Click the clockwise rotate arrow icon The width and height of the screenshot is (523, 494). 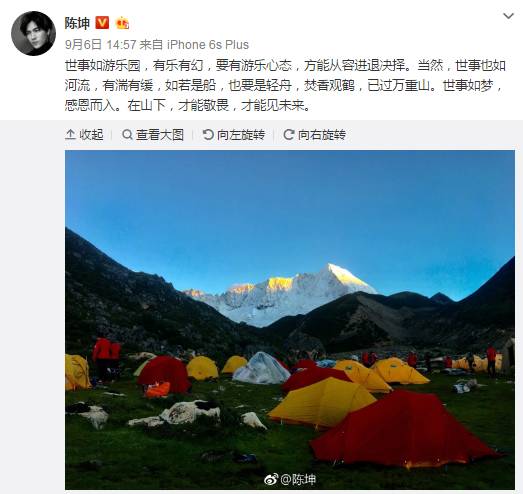coord(289,135)
